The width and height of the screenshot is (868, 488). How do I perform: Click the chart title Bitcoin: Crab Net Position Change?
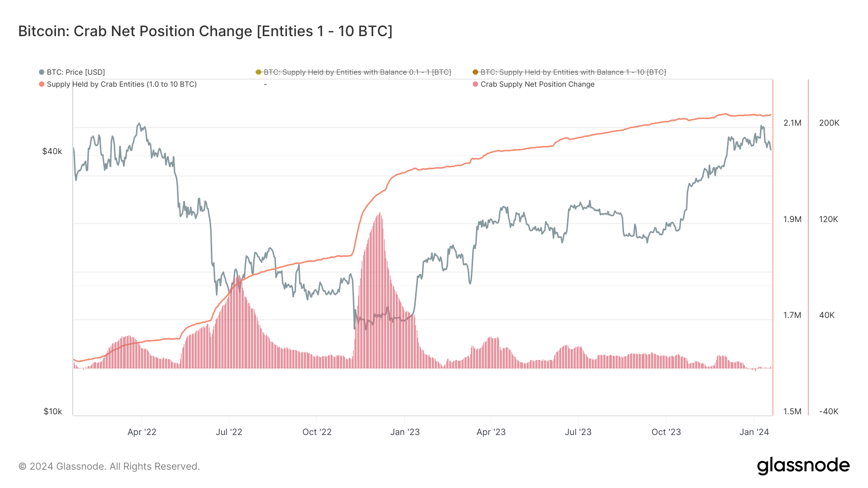click(x=205, y=31)
